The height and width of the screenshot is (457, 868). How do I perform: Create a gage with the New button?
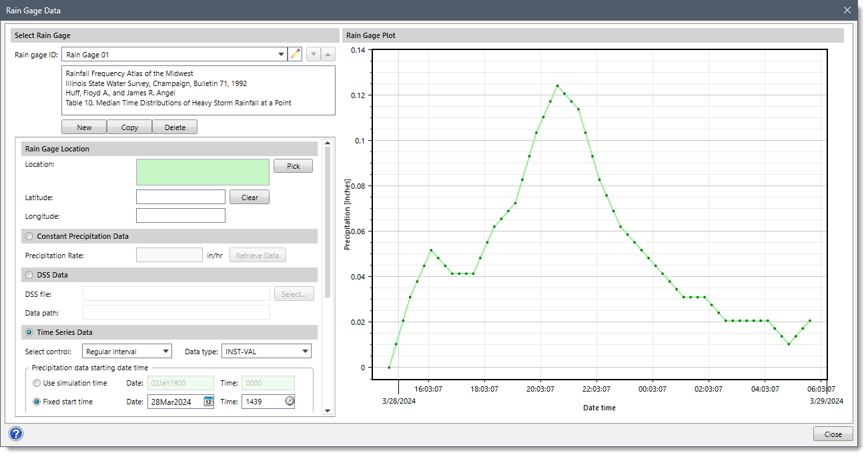click(83, 126)
